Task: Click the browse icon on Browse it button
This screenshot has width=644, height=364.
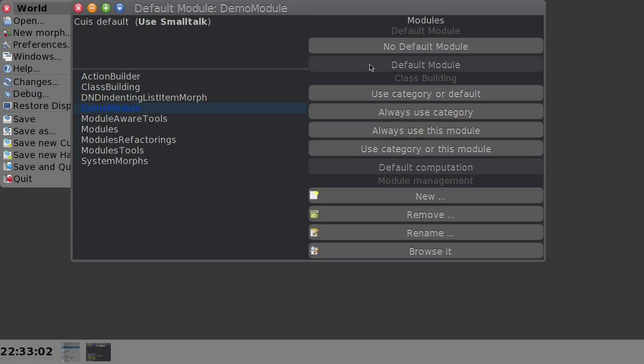Action: (314, 250)
